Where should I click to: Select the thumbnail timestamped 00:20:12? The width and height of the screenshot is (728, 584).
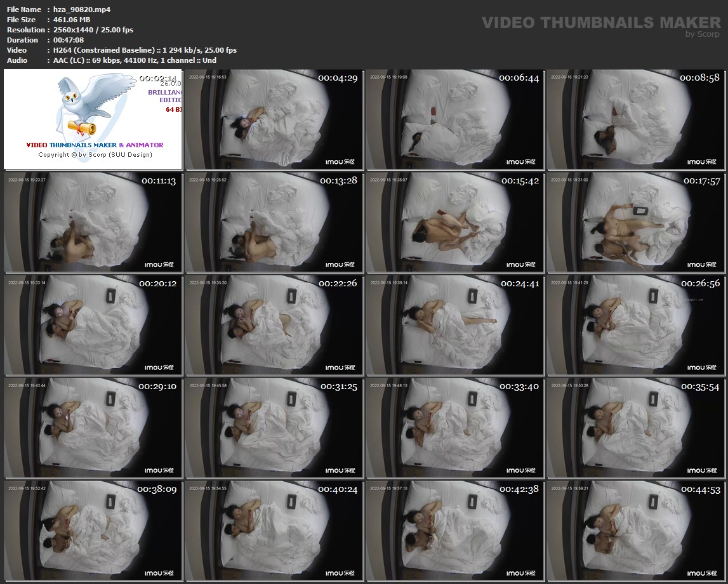click(x=93, y=325)
